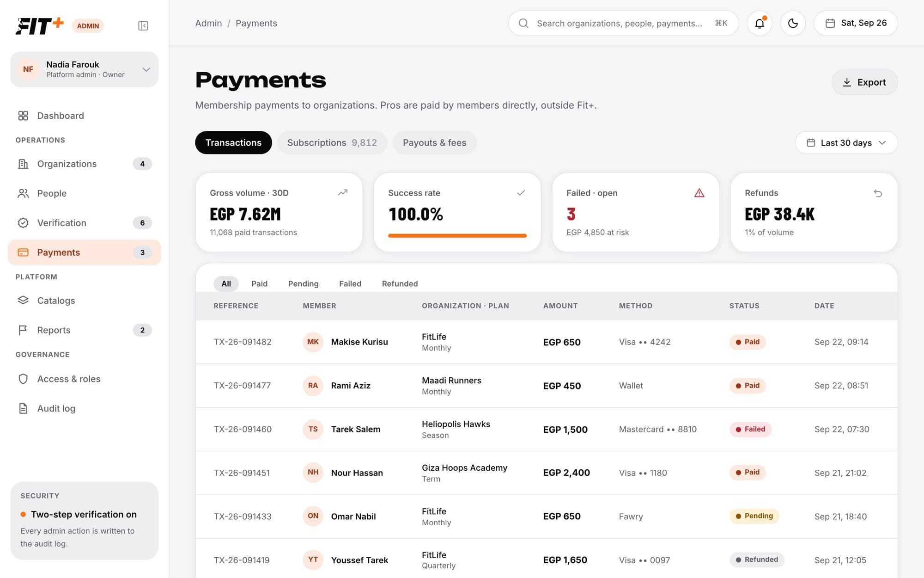Click the Fit+ logo
This screenshot has height=578, width=924.
(39, 25)
